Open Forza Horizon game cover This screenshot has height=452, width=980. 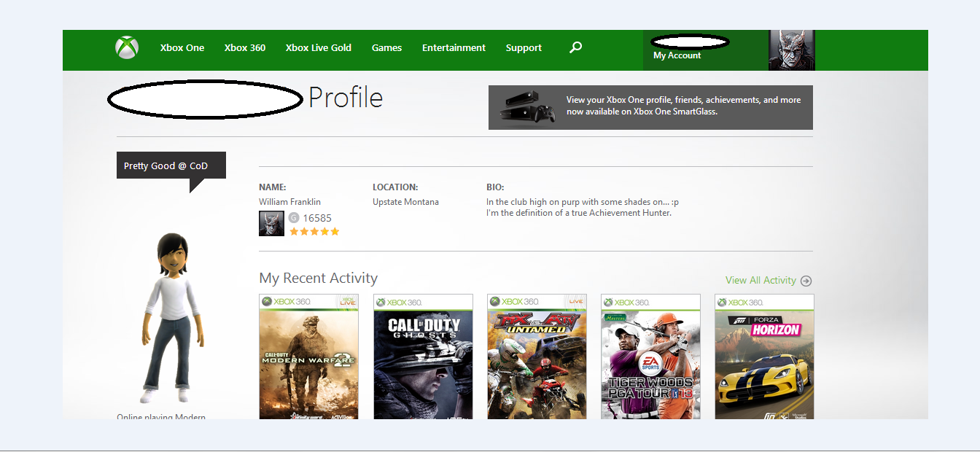tap(764, 356)
